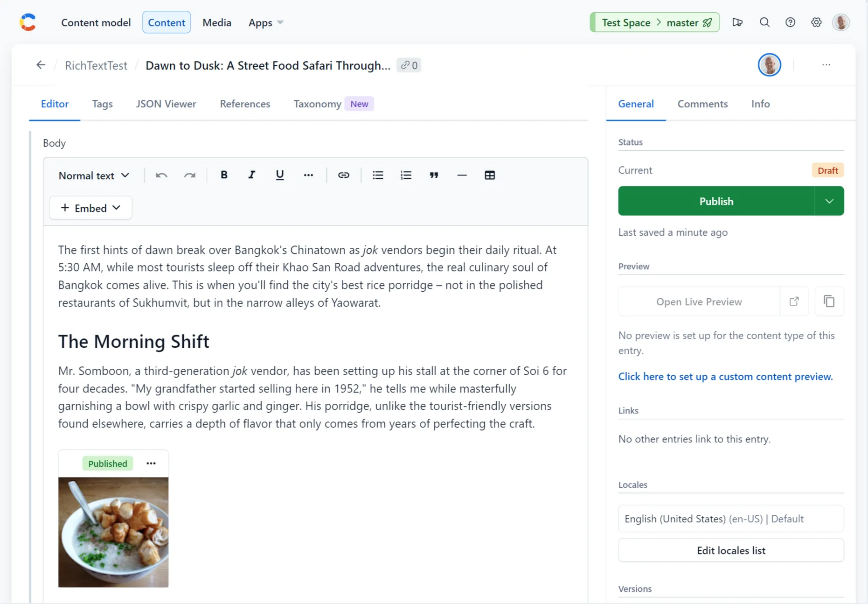868x604 pixels.
Task: Open live preview in new tab icon
Action: tap(794, 302)
